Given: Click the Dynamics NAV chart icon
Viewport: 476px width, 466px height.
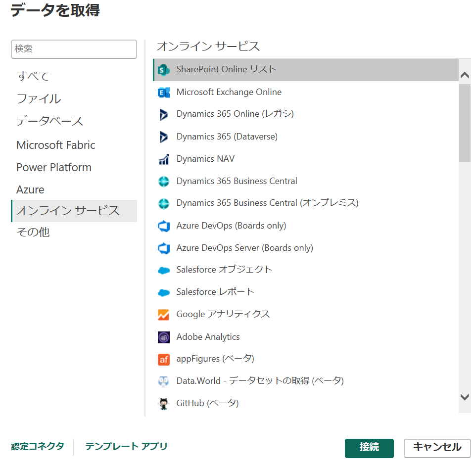Looking at the screenshot, I should tap(164, 159).
